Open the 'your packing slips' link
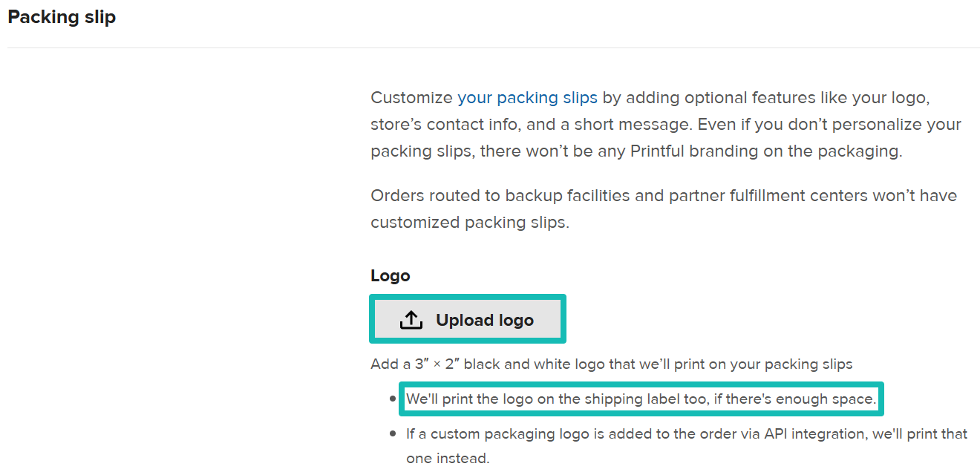980x475 pixels. coord(527,98)
